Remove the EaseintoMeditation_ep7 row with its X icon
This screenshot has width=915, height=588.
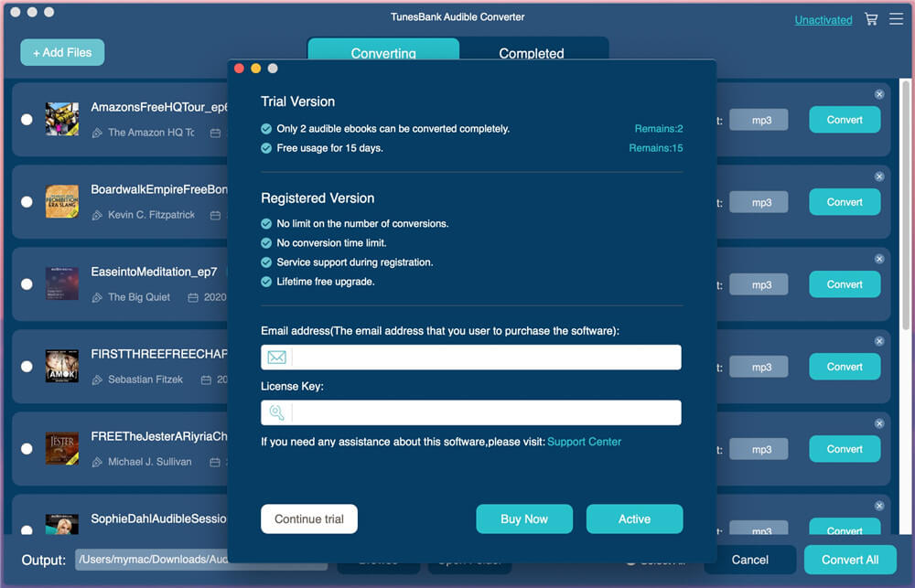(878, 259)
